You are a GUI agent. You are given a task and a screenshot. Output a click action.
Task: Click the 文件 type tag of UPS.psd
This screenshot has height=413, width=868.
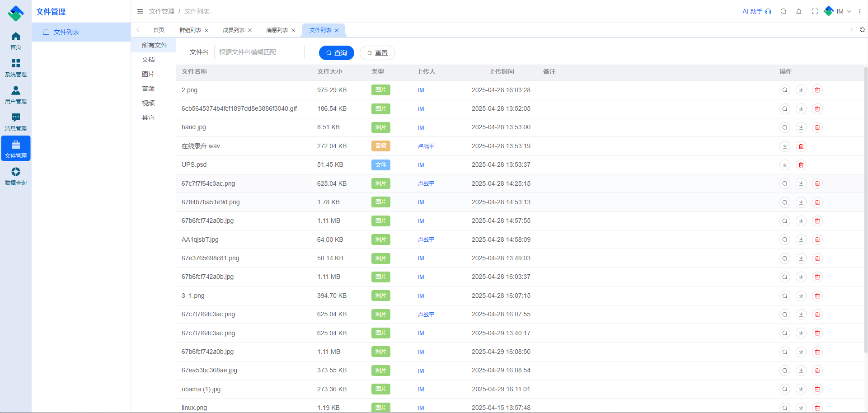click(381, 165)
